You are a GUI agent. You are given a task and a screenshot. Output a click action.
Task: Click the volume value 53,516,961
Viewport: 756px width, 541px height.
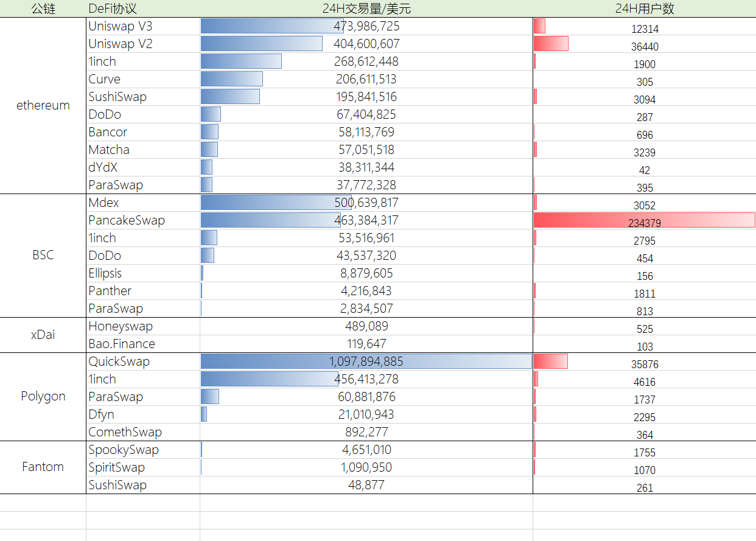[366, 238]
